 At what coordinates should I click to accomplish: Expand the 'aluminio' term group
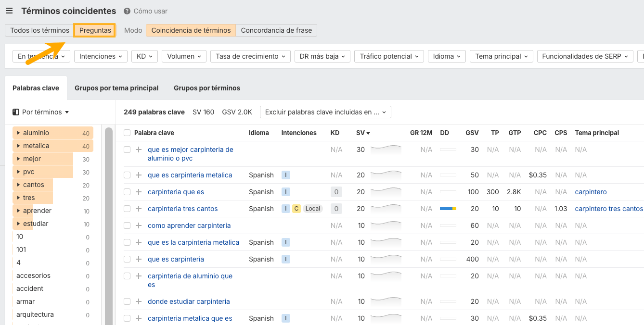(18, 133)
